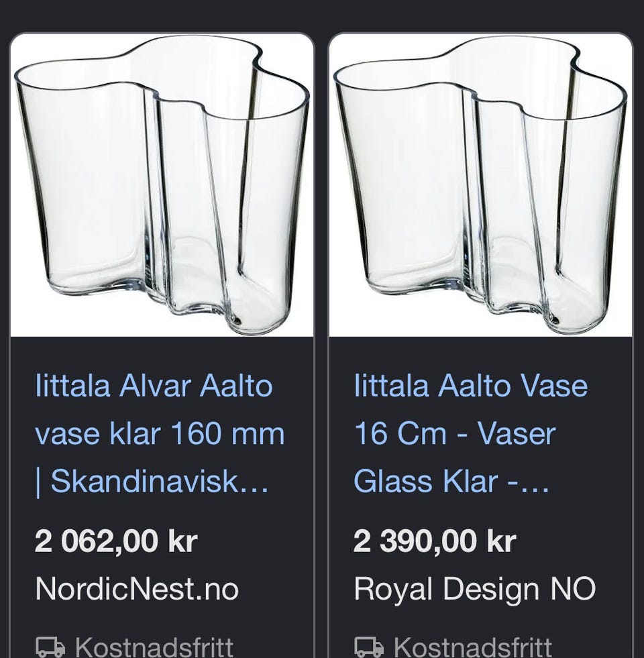Image resolution: width=644 pixels, height=658 pixels.
Task: Click the truncated '| Skandinavisk…' title line
Action: (x=152, y=481)
